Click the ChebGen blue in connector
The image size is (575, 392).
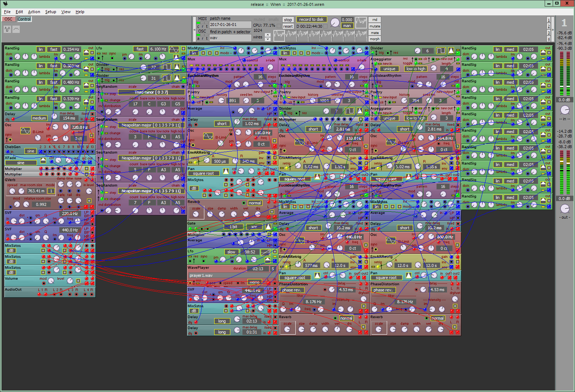click(x=7, y=152)
